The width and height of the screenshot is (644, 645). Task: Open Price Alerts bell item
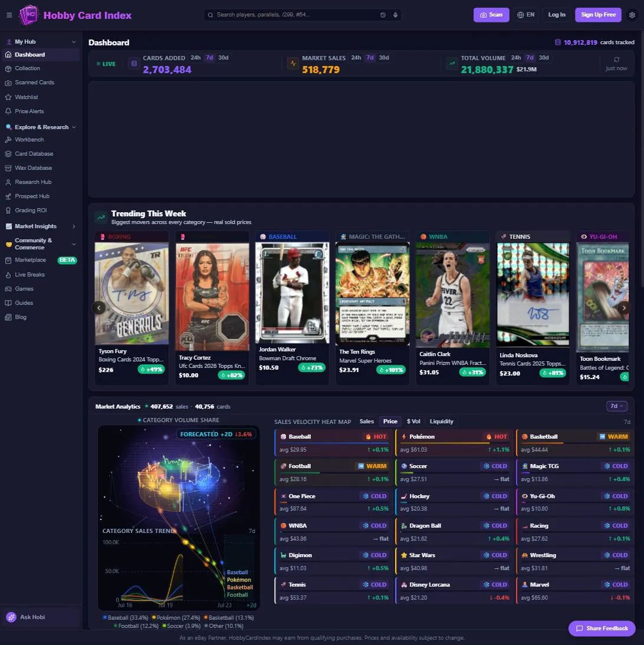pos(40,111)
